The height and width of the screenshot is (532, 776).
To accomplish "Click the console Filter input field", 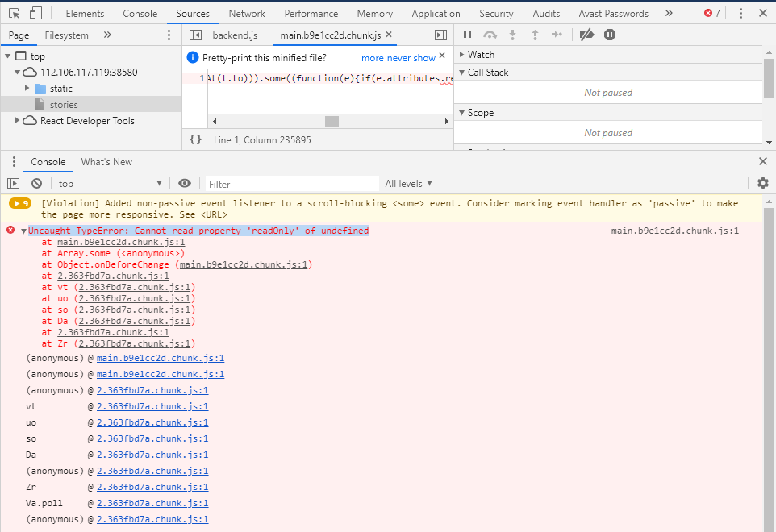I will click(x=292, y=184).
